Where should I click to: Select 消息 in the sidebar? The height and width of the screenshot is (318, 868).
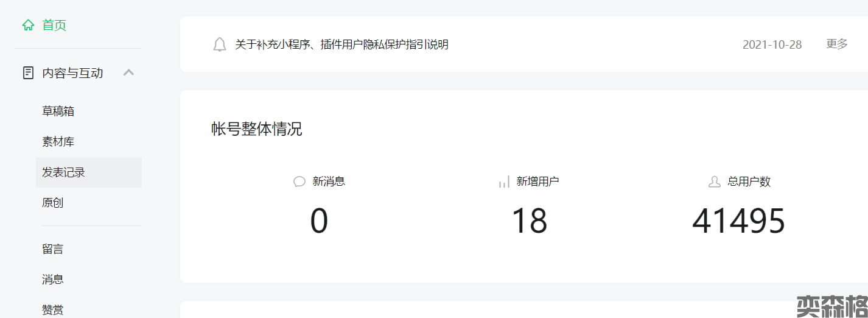(x=53, y=280)
